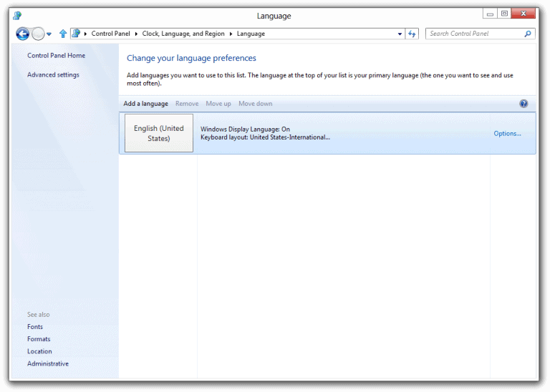The width and height of the screenshot is (550, 392).
Task: Open Location under See also
Action: tap(39, 351)
